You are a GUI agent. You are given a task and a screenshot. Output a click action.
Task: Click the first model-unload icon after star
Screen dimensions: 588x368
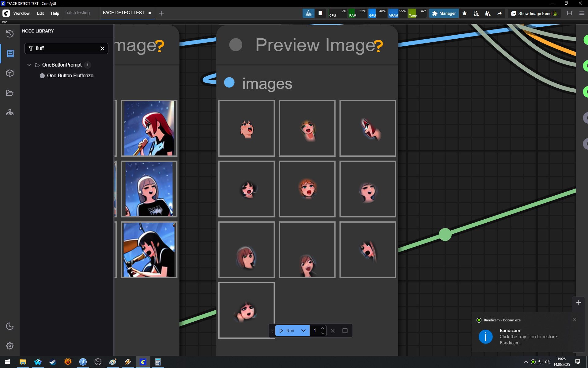[476, 13]
